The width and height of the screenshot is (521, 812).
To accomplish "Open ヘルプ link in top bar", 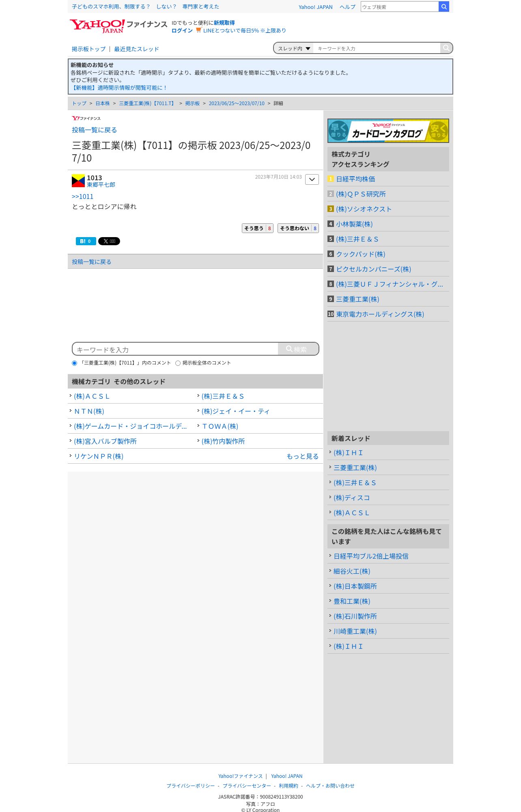I will [347, 7].
